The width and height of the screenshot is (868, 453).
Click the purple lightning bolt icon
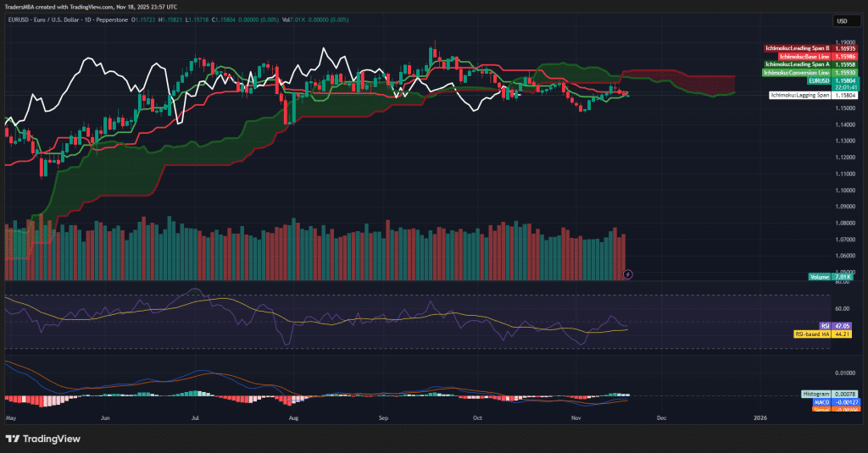point(628,274)
